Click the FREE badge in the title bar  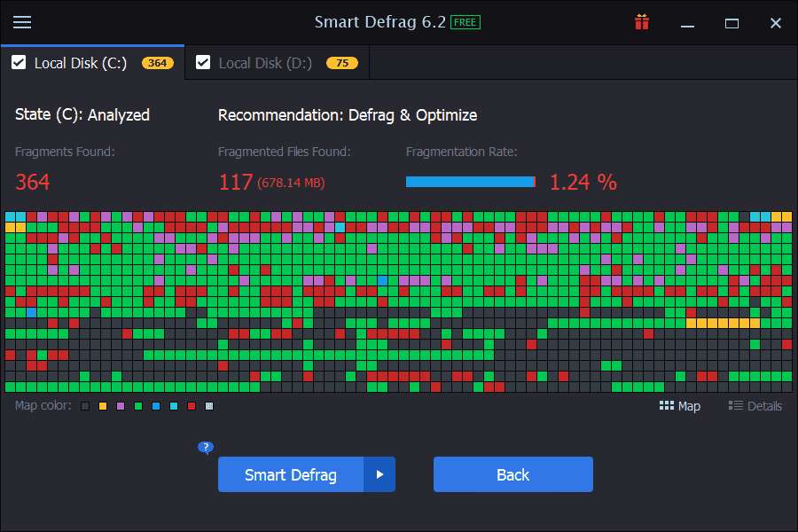pos(464,22)
